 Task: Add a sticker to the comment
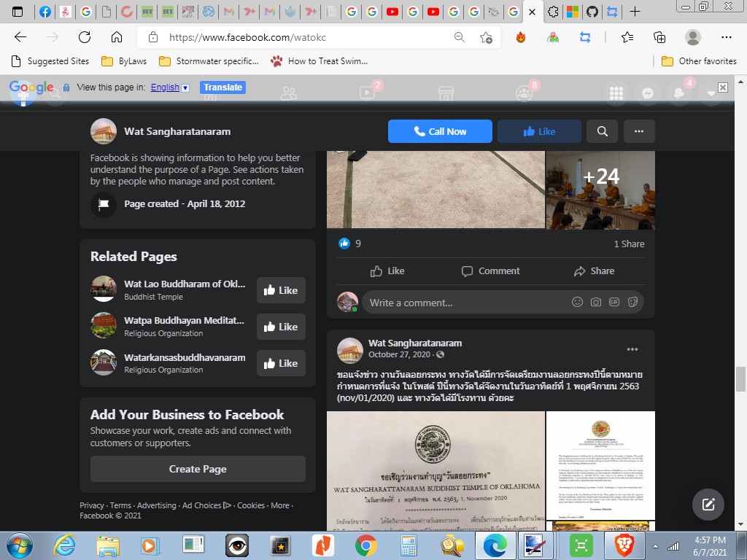click(x=632, y=302)
